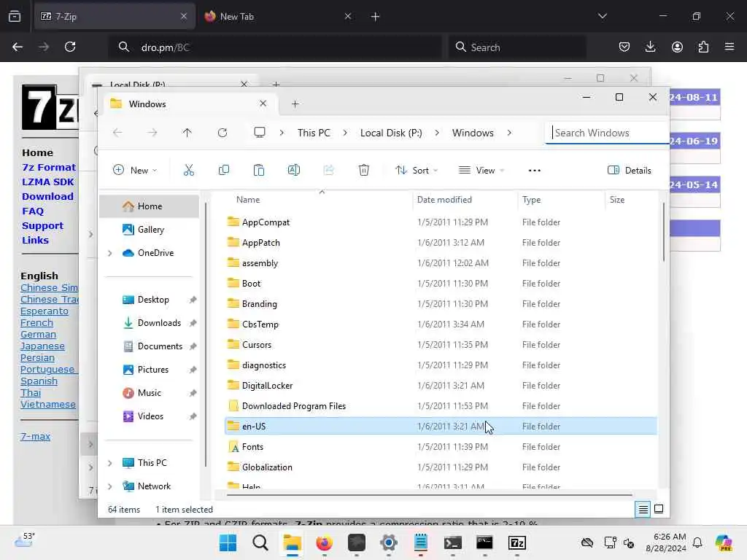Open 7z Format link on webpage

point(49,167)
